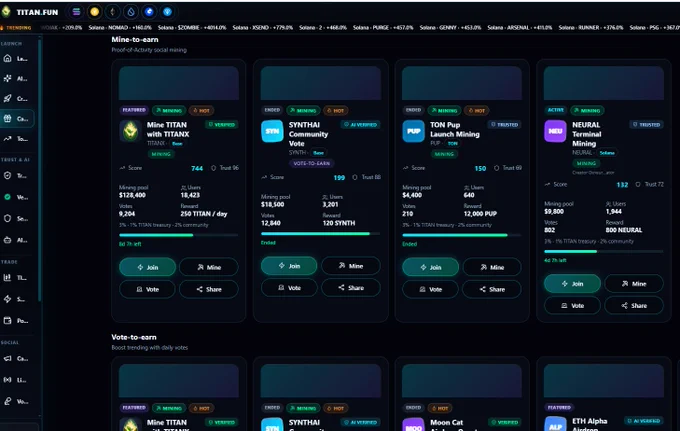Select the TON diamond chain icon
This screenshot has width=680, height=431.
(x=167, y=12)
